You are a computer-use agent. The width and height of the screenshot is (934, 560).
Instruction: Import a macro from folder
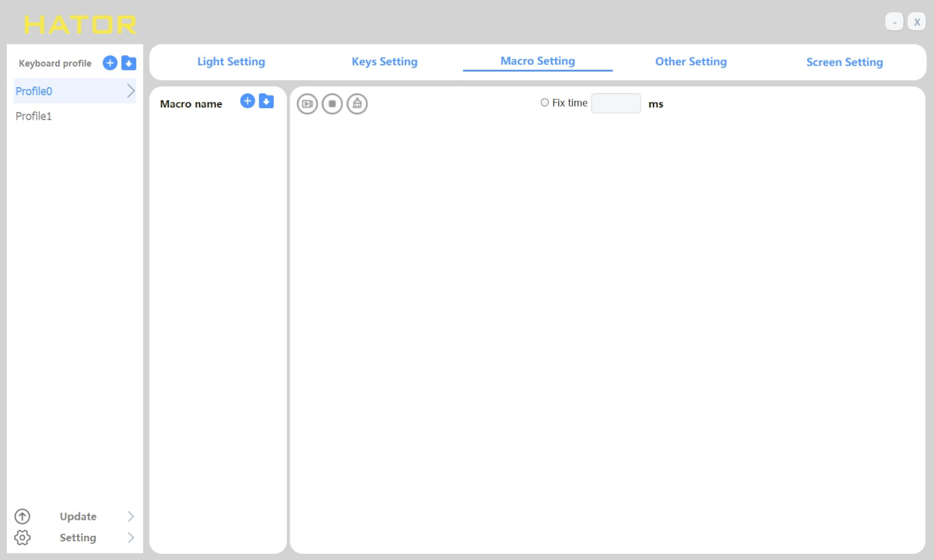(266, 100)
